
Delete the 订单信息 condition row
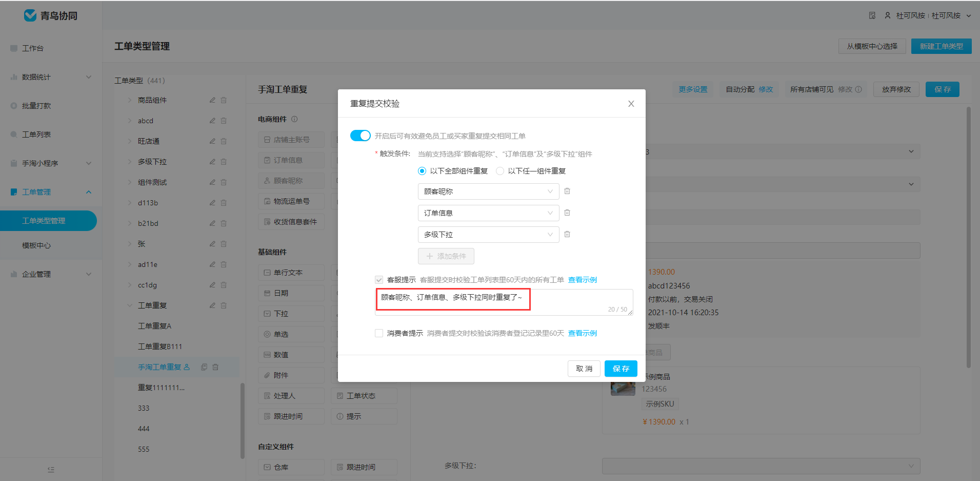click(x=567, y=213)
